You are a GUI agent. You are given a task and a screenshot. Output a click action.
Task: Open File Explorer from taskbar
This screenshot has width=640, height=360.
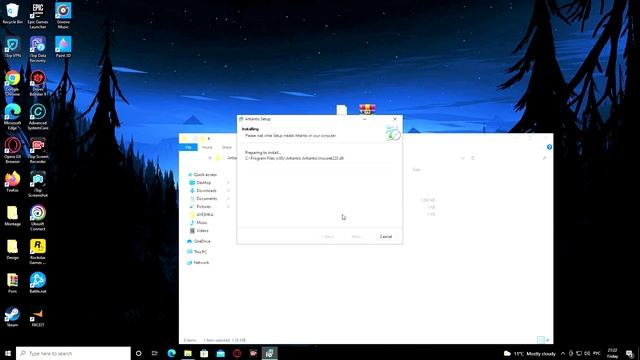(x=188, y=353)
